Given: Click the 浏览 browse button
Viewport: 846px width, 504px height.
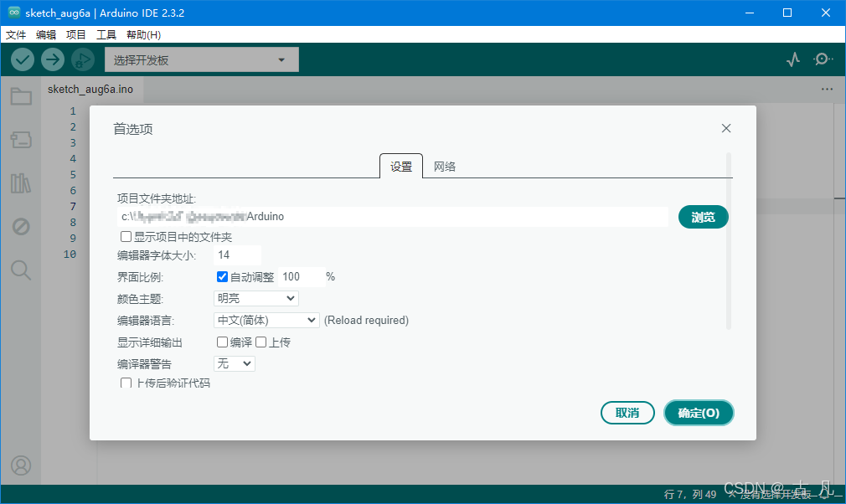Looking at the screenshot, I should (703, 217).
